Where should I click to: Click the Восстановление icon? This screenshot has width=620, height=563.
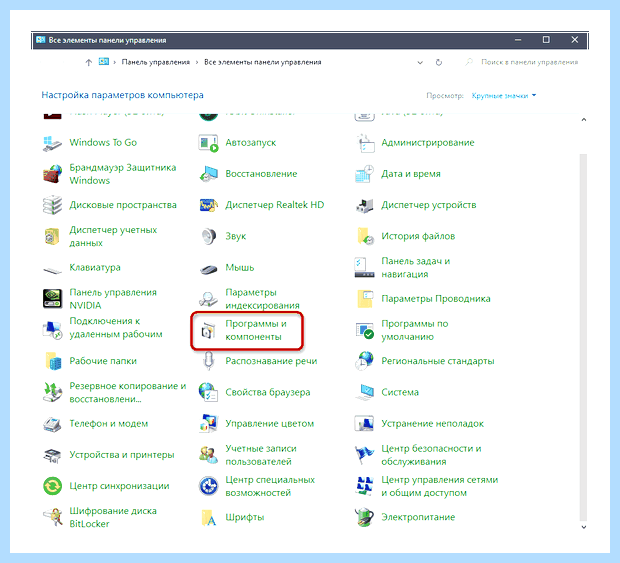coord(208,174)
